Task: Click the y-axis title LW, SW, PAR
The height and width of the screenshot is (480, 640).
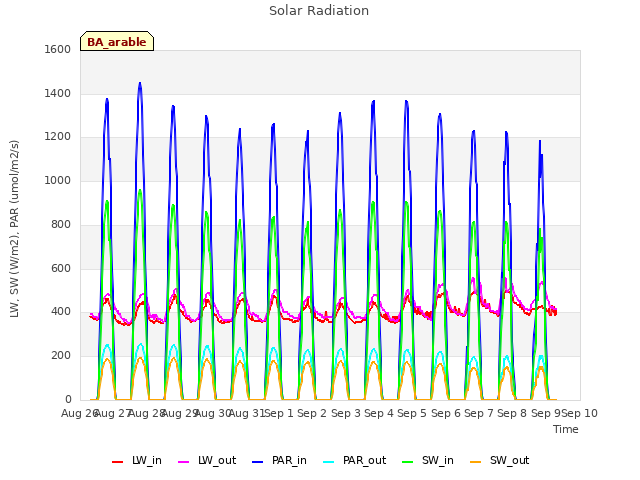Action: 15,229
